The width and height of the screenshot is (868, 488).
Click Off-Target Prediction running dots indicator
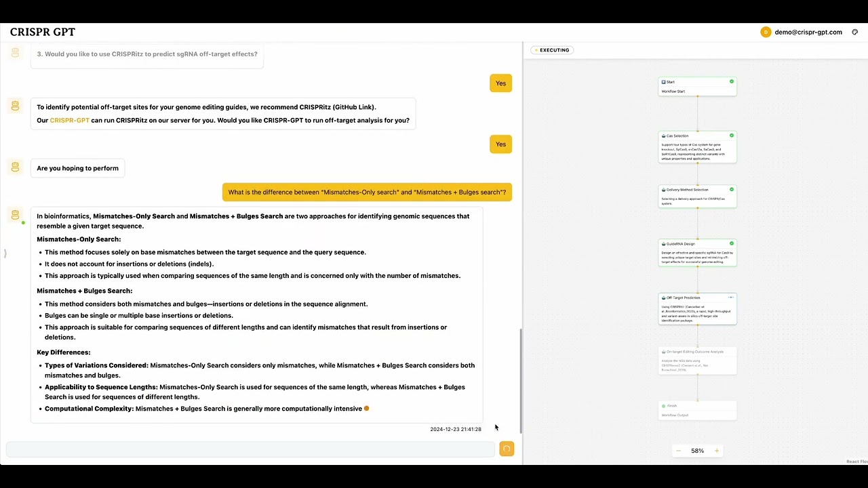click(731, 298)
